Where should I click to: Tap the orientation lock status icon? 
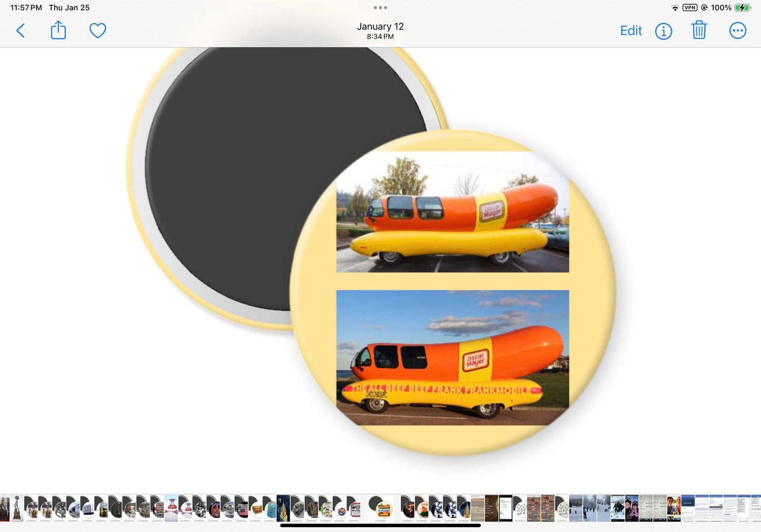coord(704,8)
